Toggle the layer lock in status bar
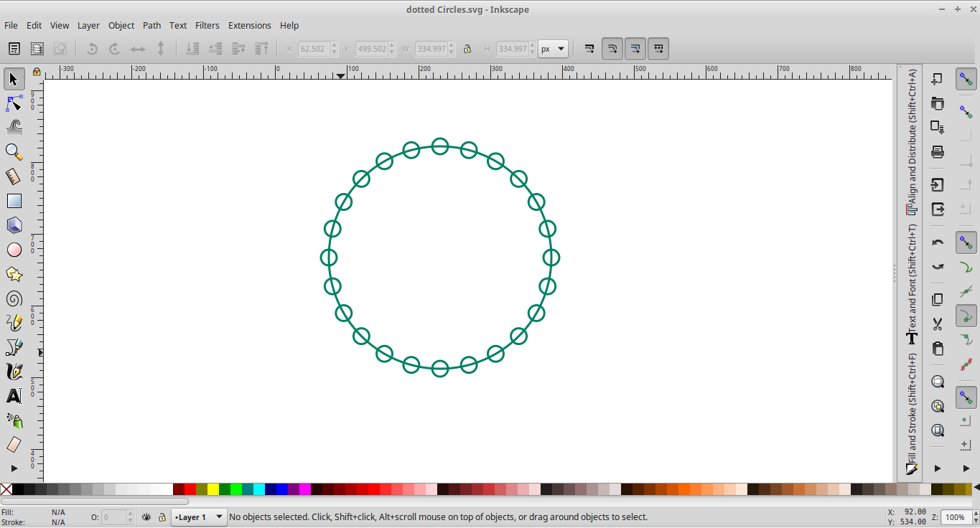 [x=162, y=517]
